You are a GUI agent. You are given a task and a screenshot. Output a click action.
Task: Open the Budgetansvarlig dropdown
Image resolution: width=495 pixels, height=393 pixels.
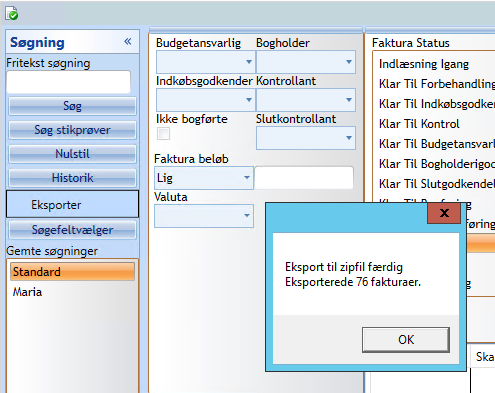click(x=205, y=62)
